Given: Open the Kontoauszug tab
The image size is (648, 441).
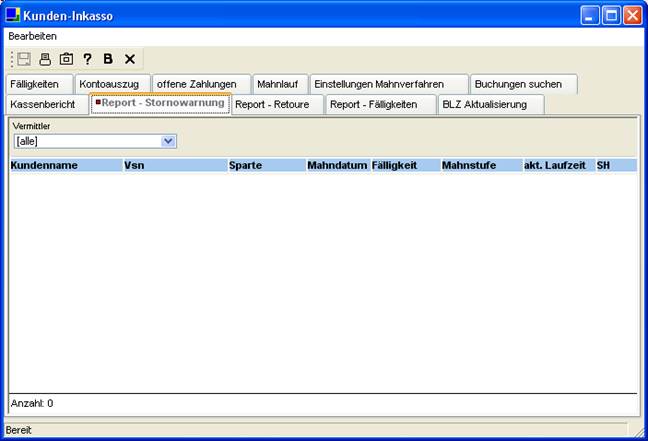Looking at the screenshot, I should (112, 84).
